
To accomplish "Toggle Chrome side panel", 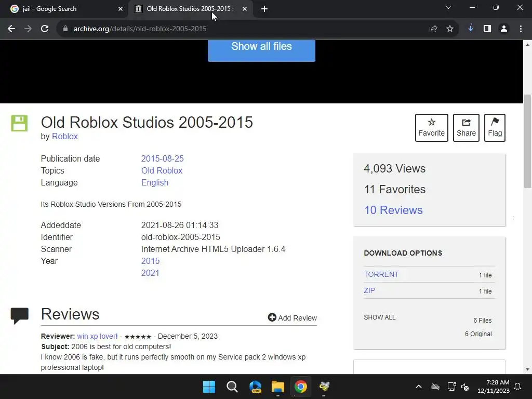I will pos(487,29).
